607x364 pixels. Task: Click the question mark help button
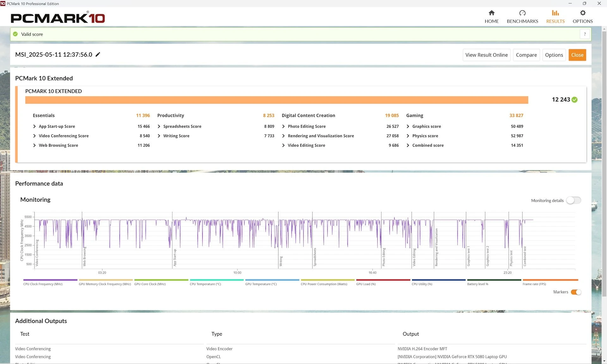click(x=585, y=34)
